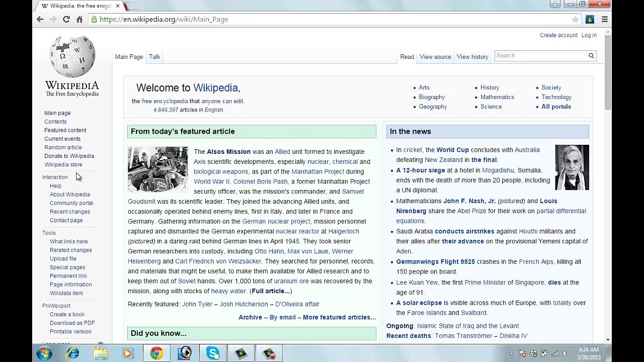Click By email link under featured article
Viewport: 644px width, 362px height.
pos(282,317)
